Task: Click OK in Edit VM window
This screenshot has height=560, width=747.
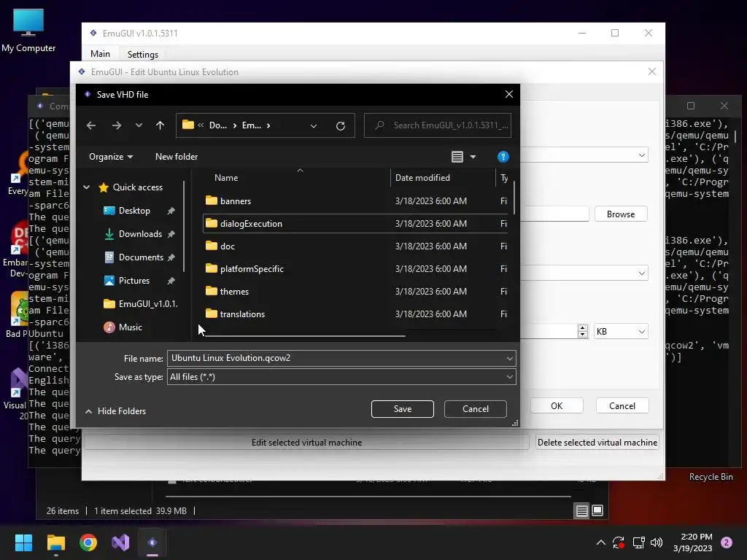Action: click(557, 405)
